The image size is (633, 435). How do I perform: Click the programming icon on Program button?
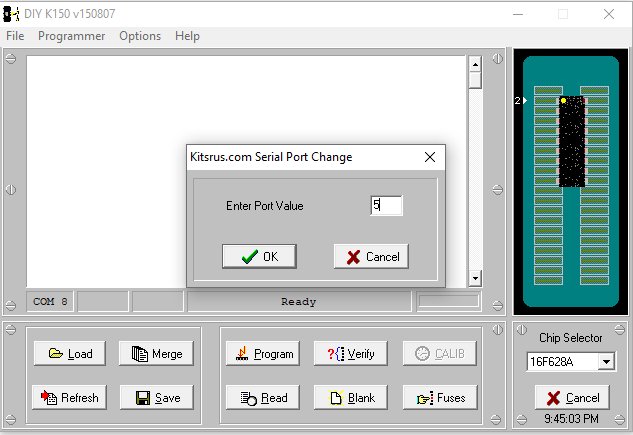coord(242,353)
